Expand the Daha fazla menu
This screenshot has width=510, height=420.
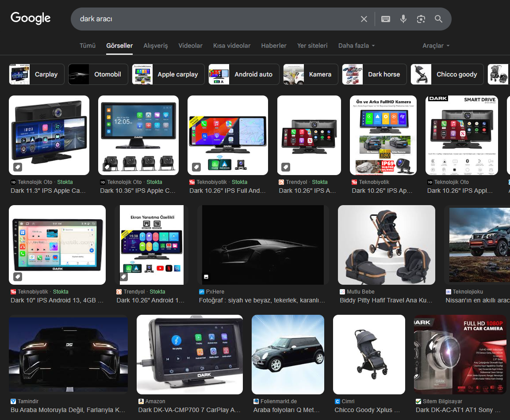coord(357,46)
